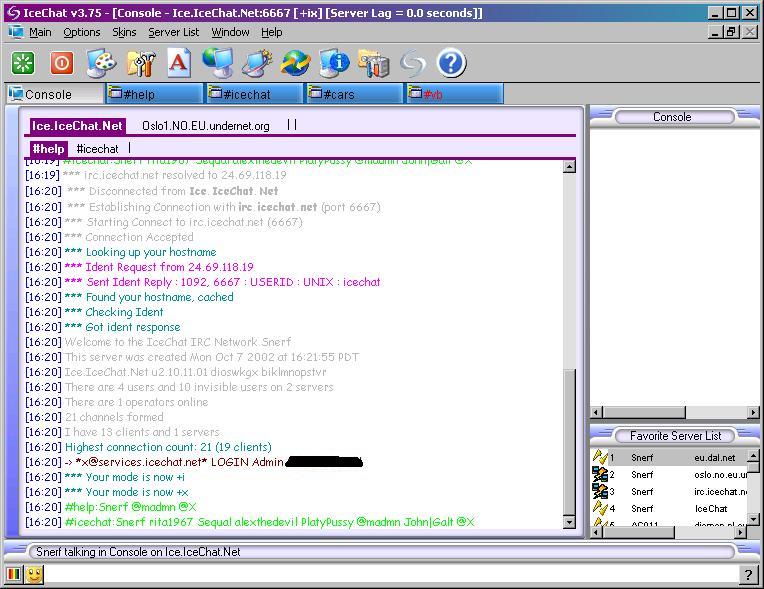Click the lightning icon of favorite server 4
The height and width of the screenshot is (589, 764).
600,508
